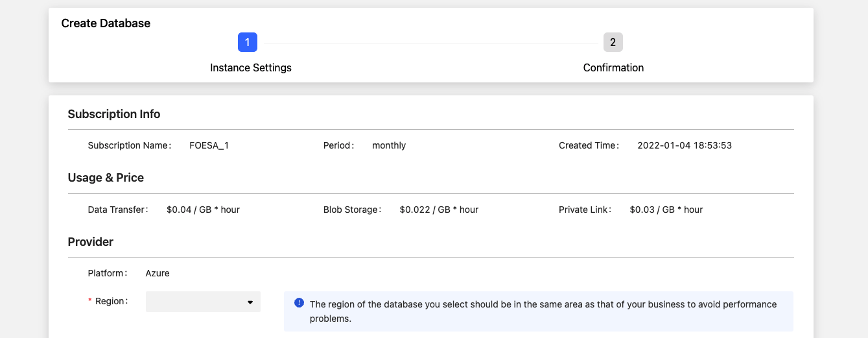Click the created time 2022-01-04 18:53:53
Image resolution: width=868 pixels, height=338 pixels.
(685, 145)
